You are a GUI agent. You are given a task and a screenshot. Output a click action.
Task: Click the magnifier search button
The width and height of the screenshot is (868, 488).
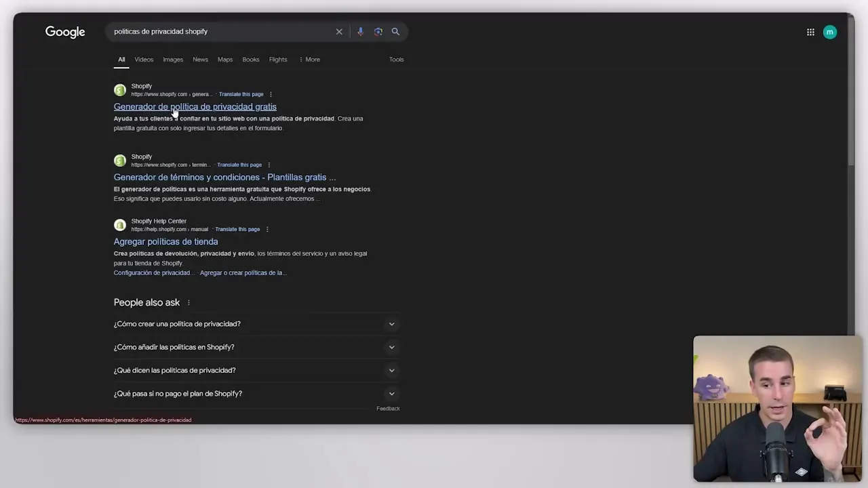tap(395, 32)
